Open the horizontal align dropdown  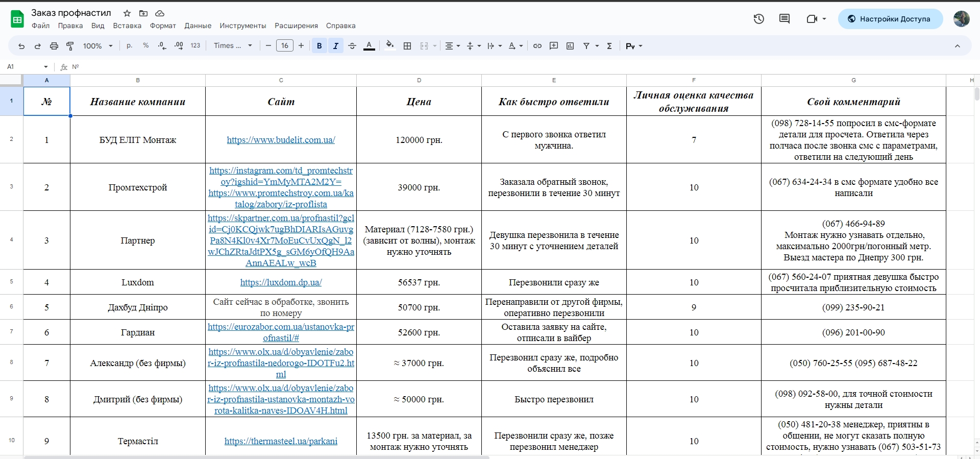453,46
